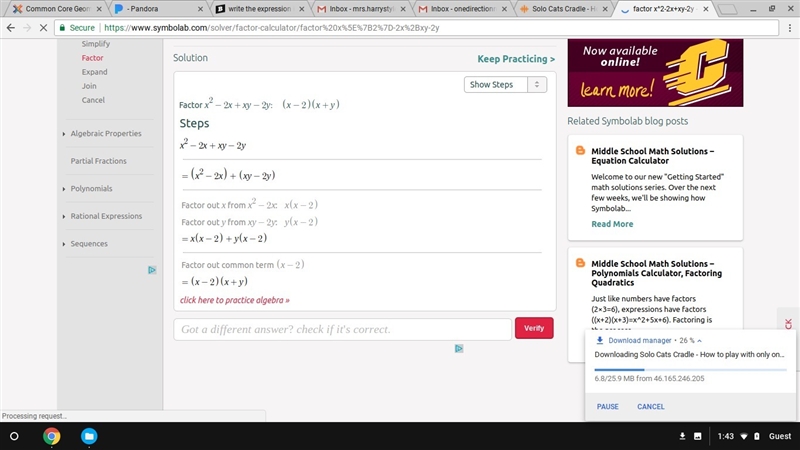Select Factor in the sidebar
Viewport: 800px width, 450px height.
click(92, 58)
